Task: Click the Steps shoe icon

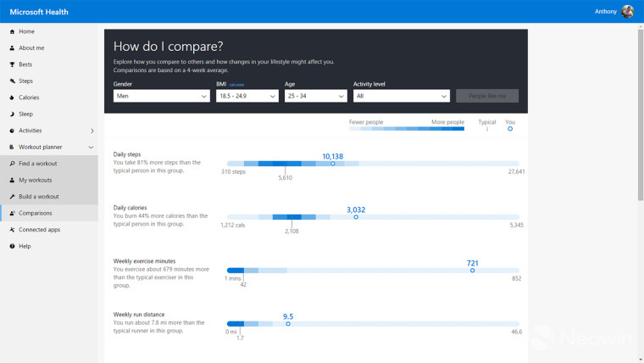Action: (x=12, y=81)
